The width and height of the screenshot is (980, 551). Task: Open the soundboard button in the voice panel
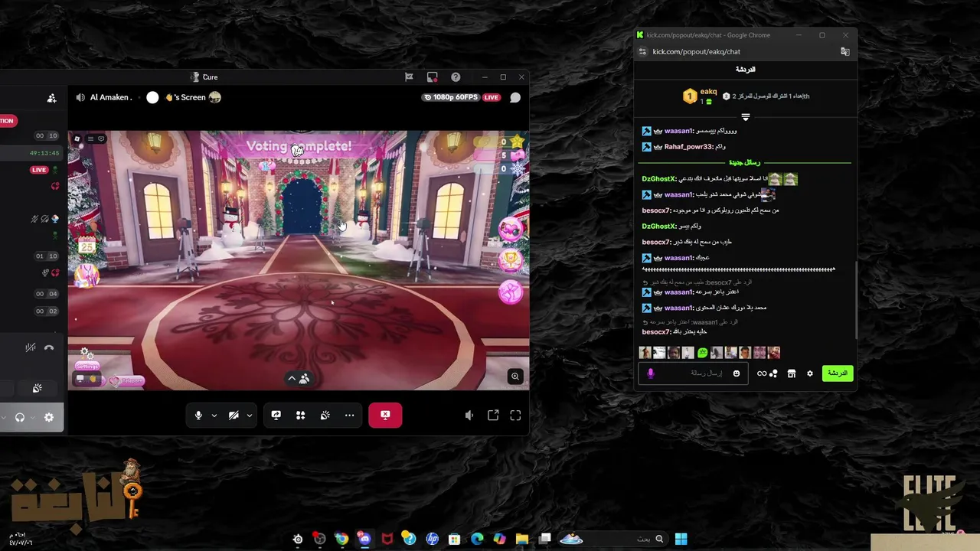coord(37,388)
